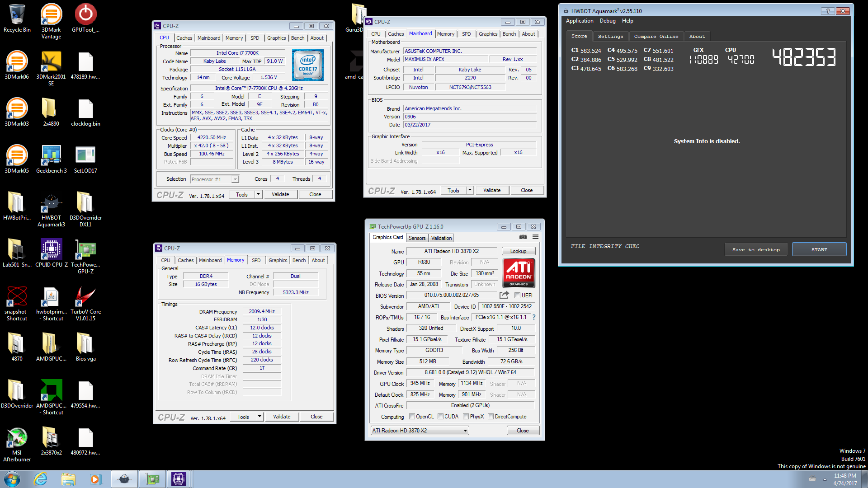Switch to SPD tab in CPU-Z Mainboard window
868x488 pixels.
click(x=467, y=34)
